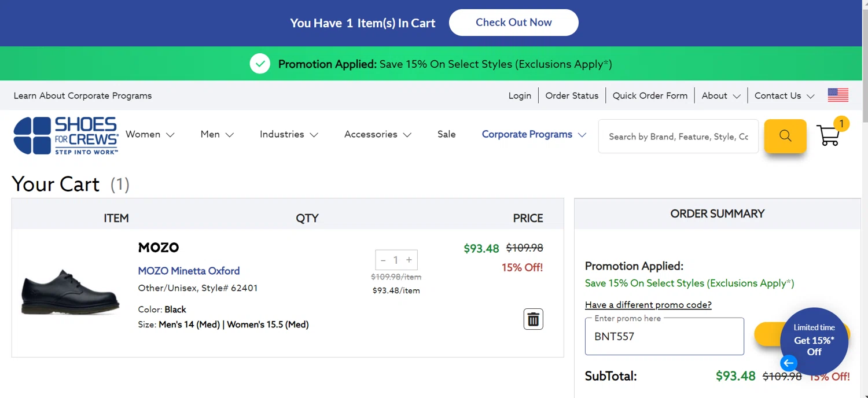This screenshot has width=868, height=398.
Task: Click the Limited time Get 15% Off bubble
Action: tap(815, 340)
